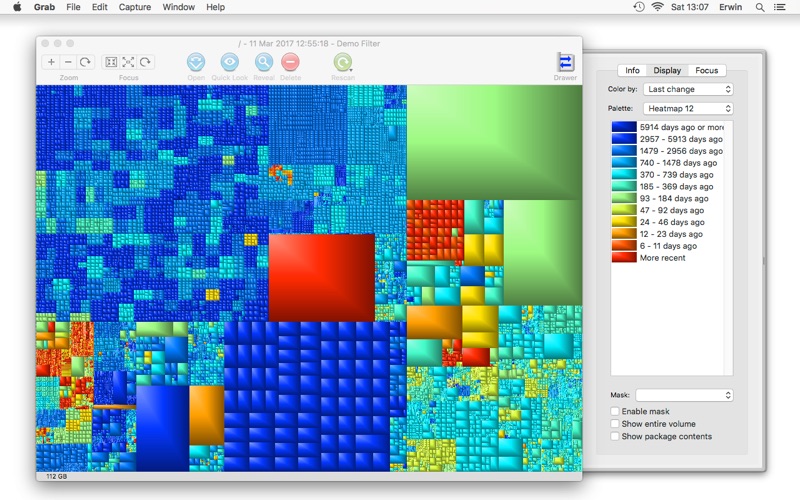Reset zoom with the circular arrow
Screen dimensions: 800x500
pos(85,62)
